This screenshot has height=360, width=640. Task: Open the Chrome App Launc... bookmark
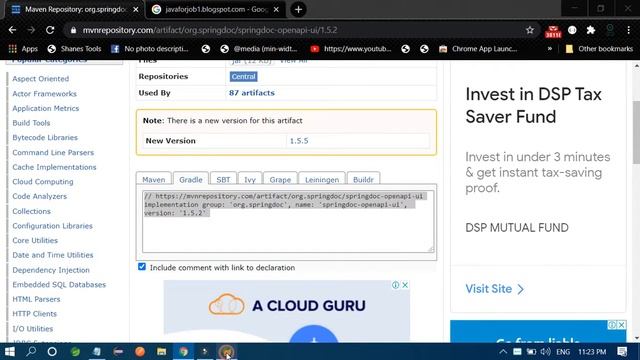click(478, 49)
